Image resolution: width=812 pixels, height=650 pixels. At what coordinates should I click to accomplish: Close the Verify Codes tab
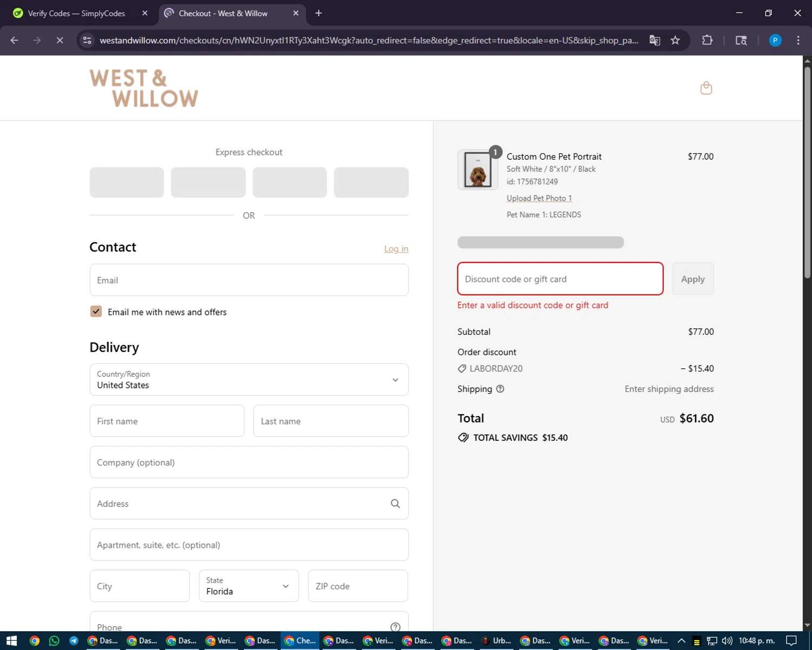145,13
